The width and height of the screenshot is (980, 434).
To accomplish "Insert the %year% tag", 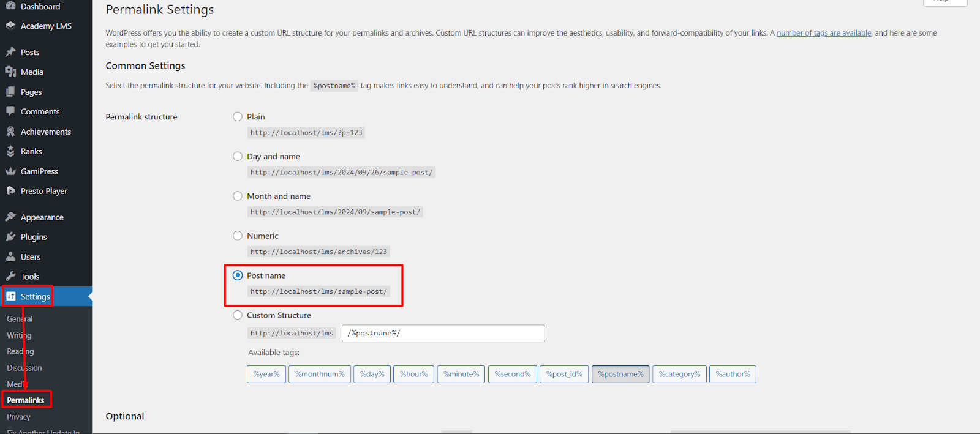I will pyautogui.click(x=266, y=374).
